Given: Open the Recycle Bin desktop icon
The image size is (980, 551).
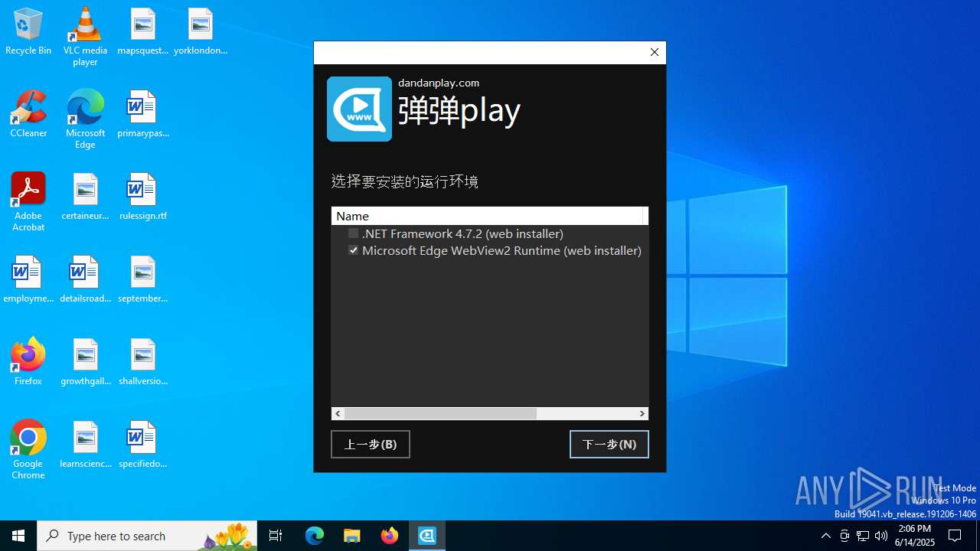Looking at the screenshot, I should point(28,32).
